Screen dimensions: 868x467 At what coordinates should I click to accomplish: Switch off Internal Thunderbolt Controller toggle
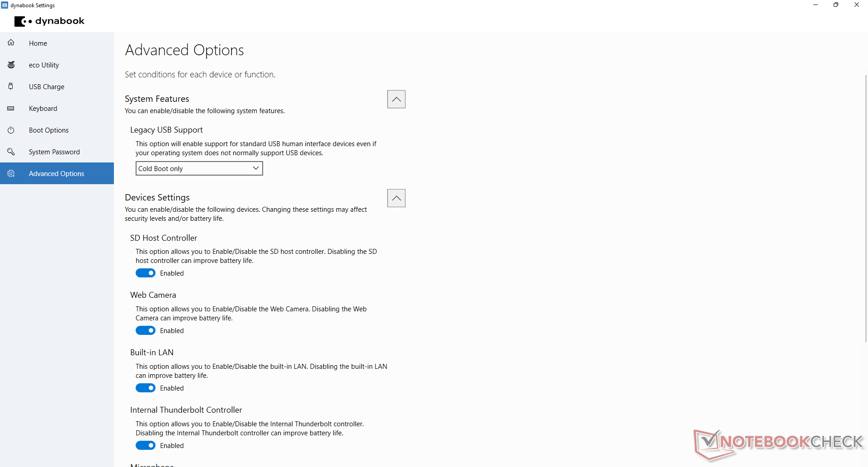pos(146,445)
